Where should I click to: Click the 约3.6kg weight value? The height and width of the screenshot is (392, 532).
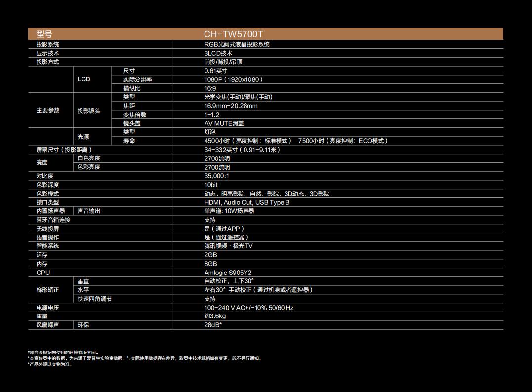click(215, 316)
